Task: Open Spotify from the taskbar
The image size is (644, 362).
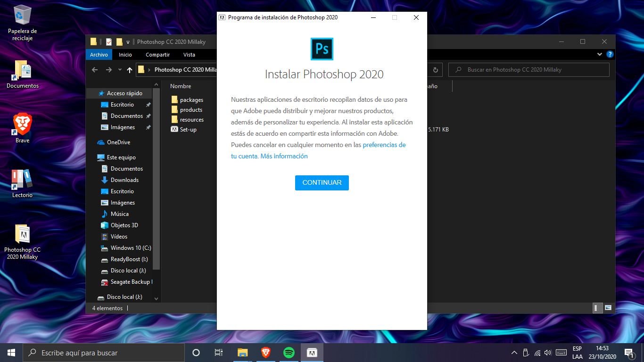Action: pyautogui.click(x=289, y=353)
